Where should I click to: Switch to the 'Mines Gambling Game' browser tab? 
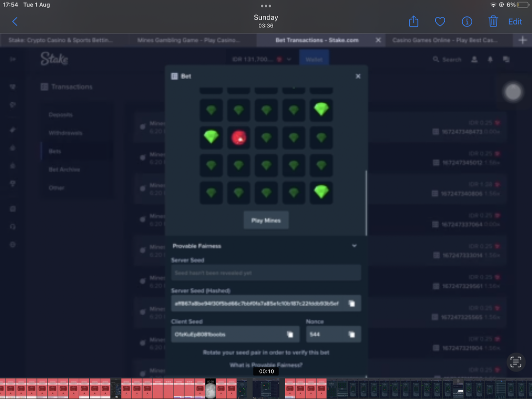pos(188,40)
